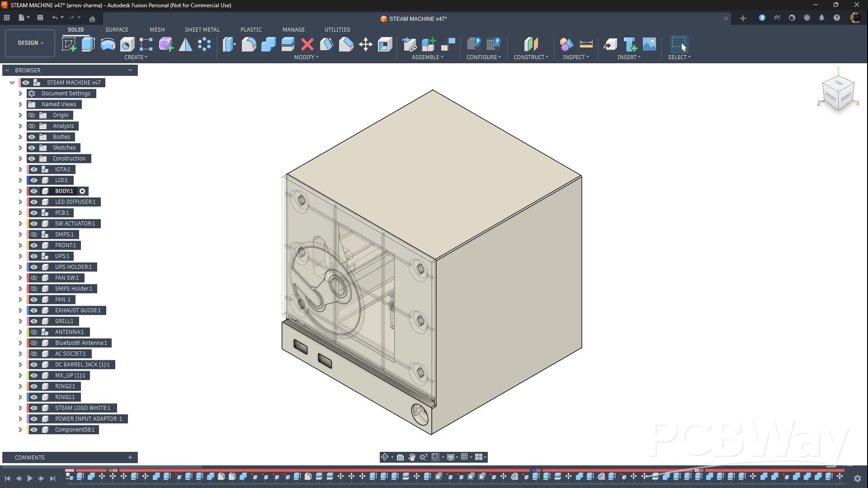Show the hidden SMPS:1 component
The height and width of the screenshot is (488, 868).
coord(34,235)
